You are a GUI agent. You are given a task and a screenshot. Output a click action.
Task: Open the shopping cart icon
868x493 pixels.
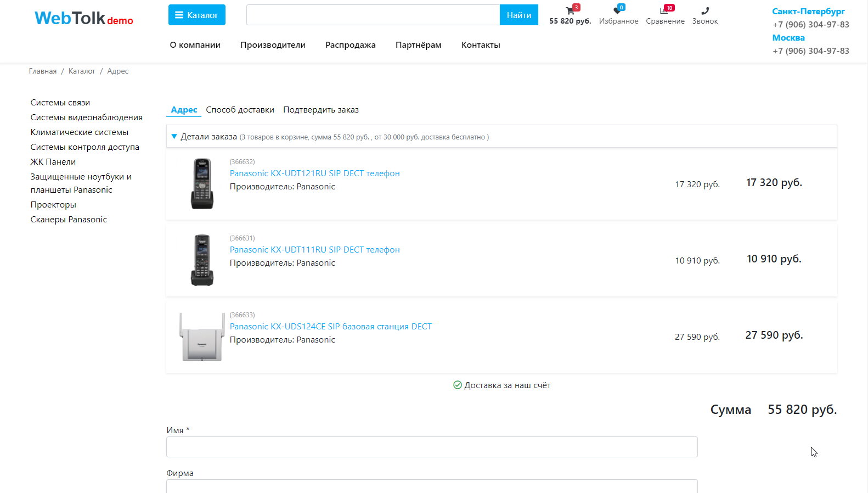tap(570, 12)
